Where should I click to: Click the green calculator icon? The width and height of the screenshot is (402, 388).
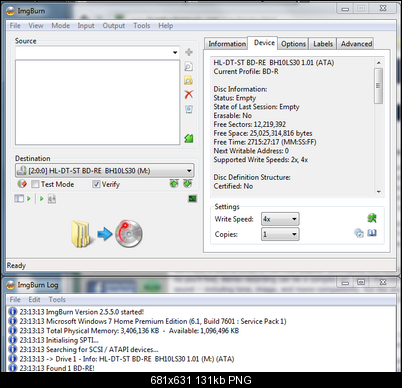[x=189, y=138]
